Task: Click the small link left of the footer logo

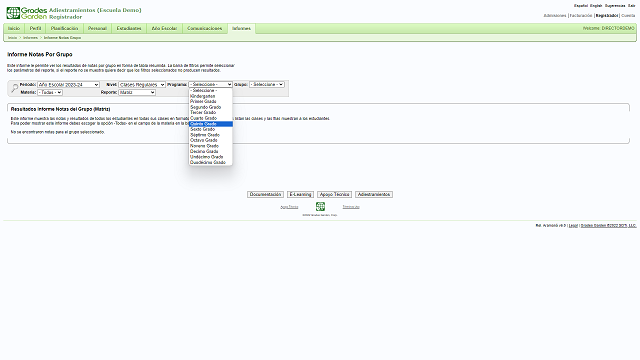Action: point(289,207)
